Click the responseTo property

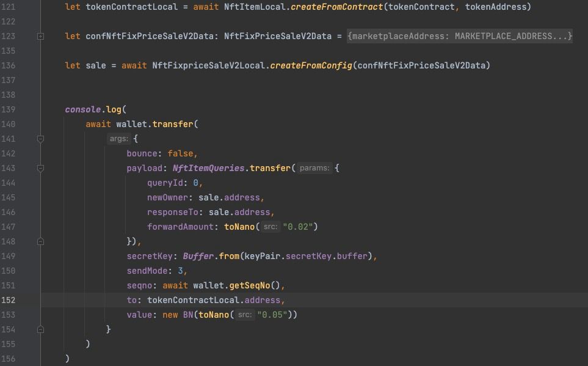[x=173, y=212]
